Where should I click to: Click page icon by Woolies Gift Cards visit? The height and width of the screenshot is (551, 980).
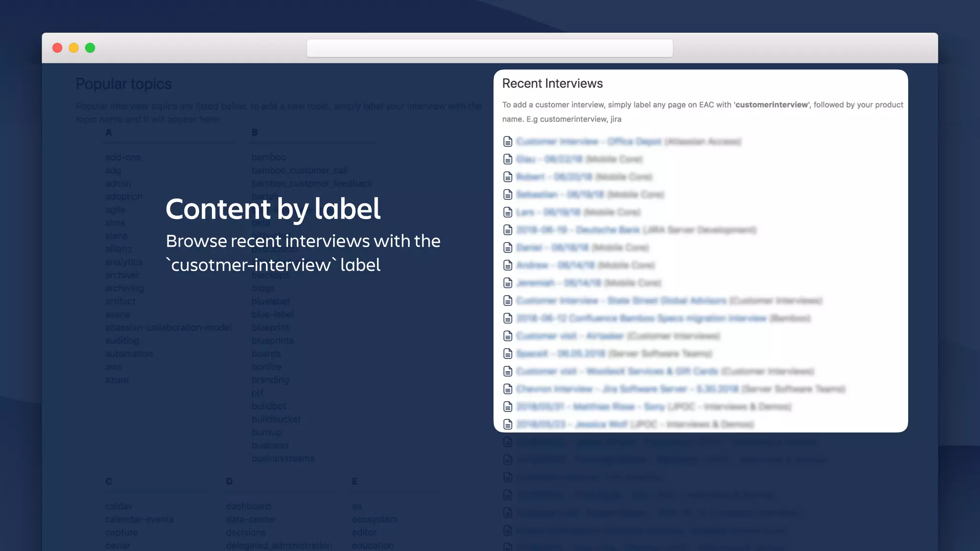(508, 372)
